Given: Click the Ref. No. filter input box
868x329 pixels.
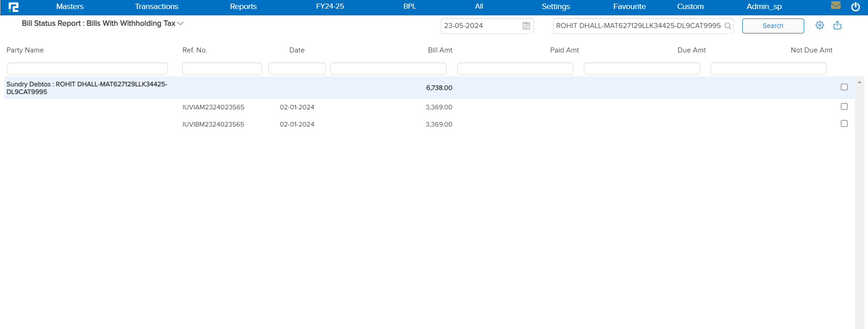Looking at the screenshot, I should [x=222, y=68].
